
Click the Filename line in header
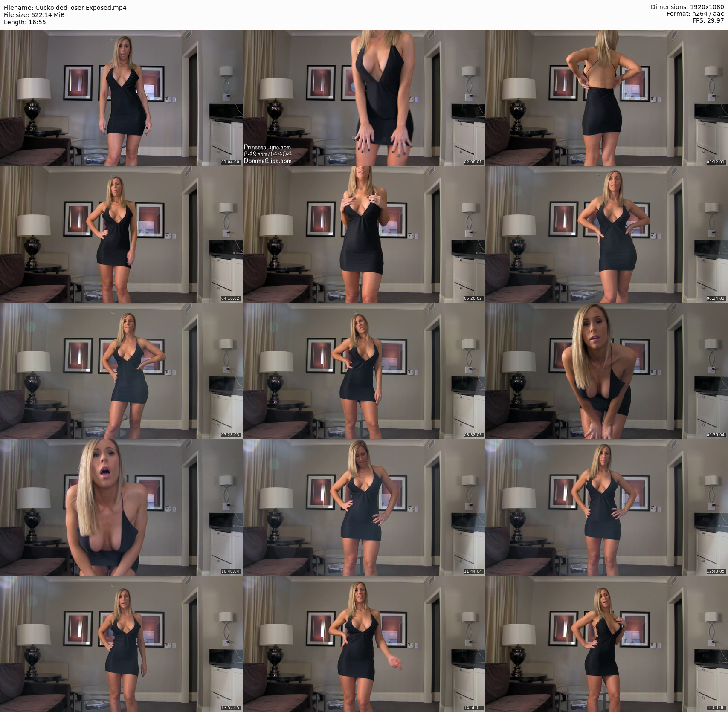(x=65, y=8)
